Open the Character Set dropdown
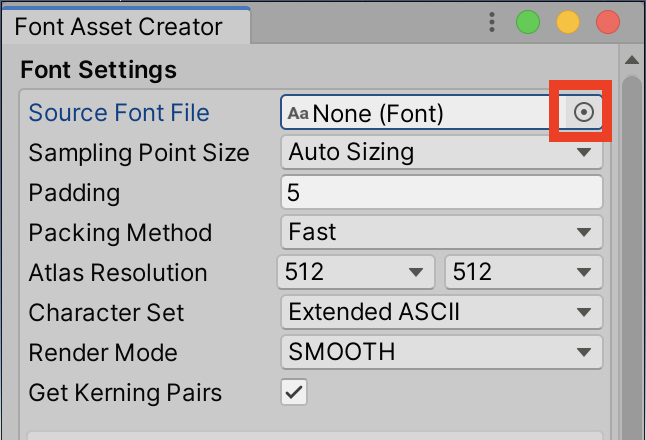This screenshot has height=440, width=646. click(x=441, y=312)
